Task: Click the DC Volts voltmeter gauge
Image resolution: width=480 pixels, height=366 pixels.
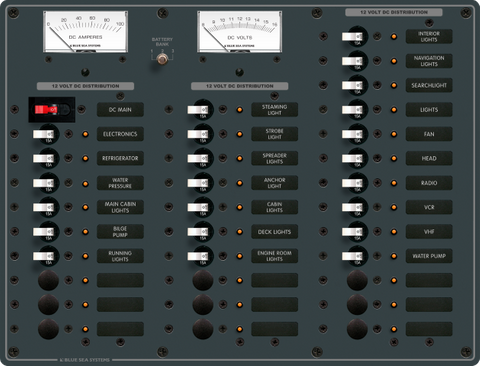Action: coord(240,32)
